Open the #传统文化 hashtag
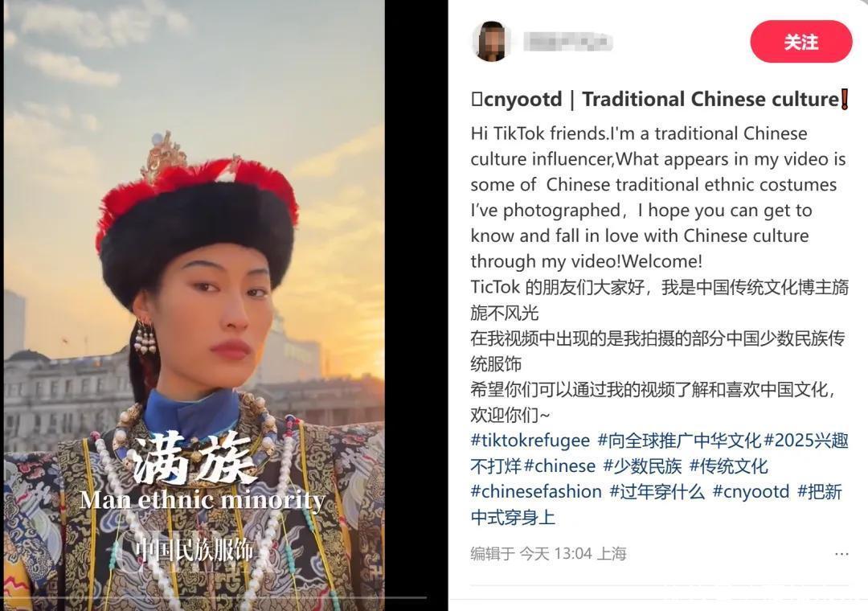Screen dimensions: 868x611 (728, 465)
